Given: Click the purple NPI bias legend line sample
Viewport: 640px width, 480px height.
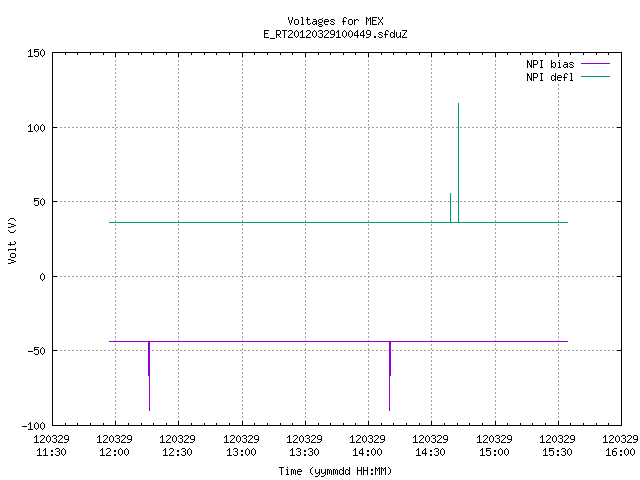Looking at the screenshot, I should (x=595, y=64).
